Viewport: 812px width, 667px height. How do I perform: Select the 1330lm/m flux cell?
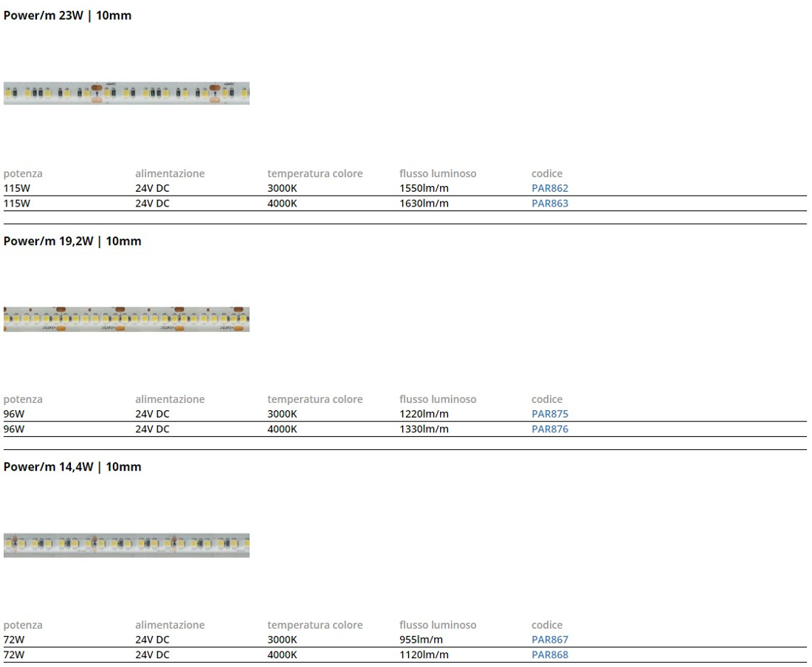424,429
